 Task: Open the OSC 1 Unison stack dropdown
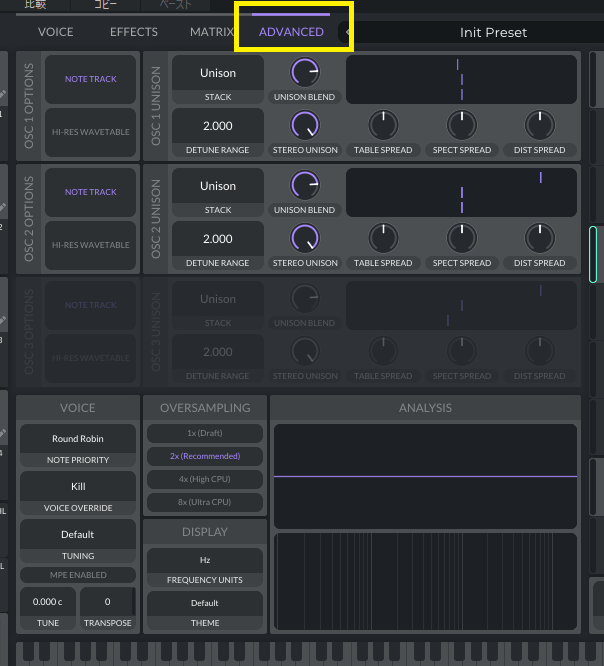tap(218, 73)
